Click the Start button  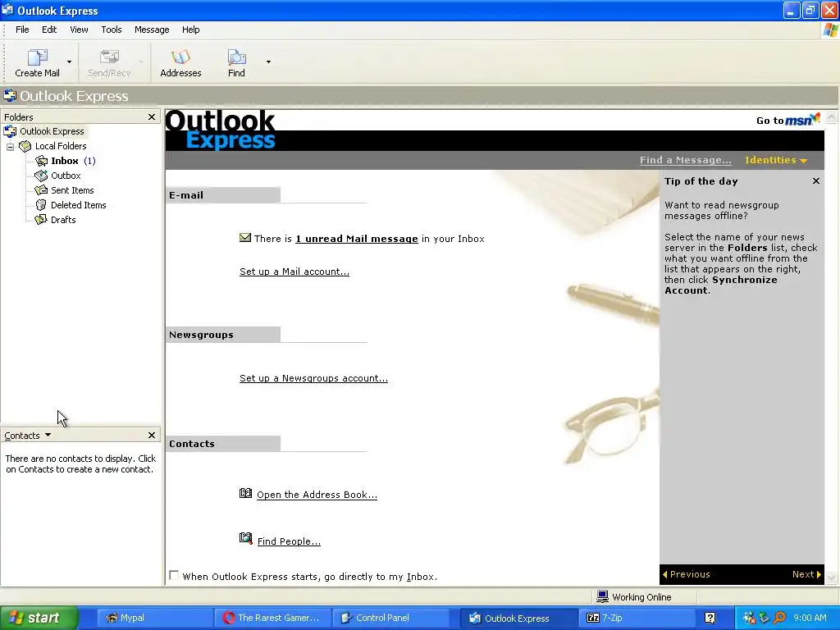(x=39, y=618)
